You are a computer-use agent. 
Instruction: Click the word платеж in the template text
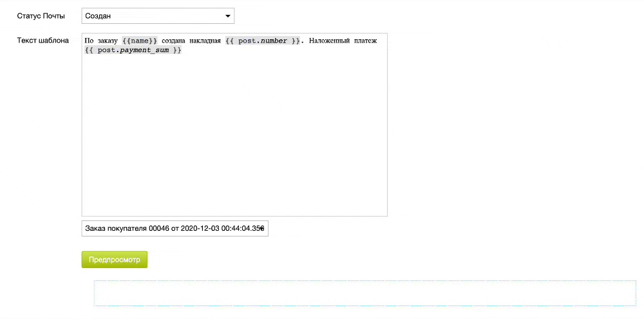(x=368, y=41)
